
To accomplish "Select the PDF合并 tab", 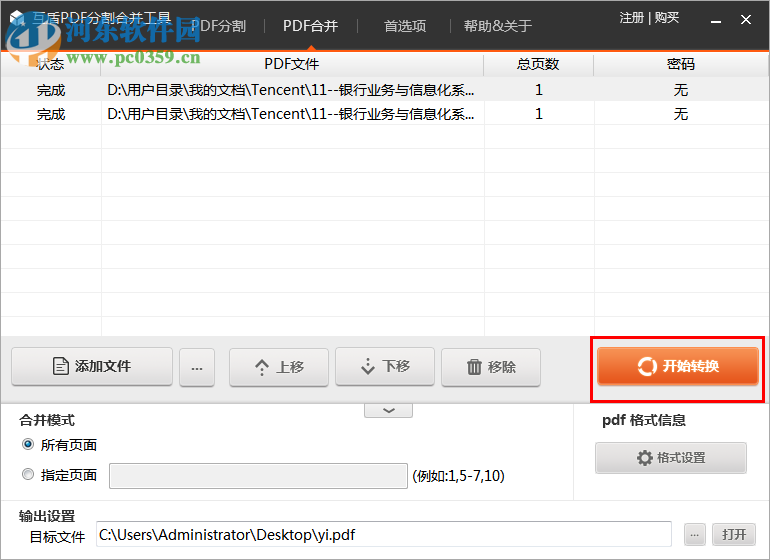I will tap(310, 26).
